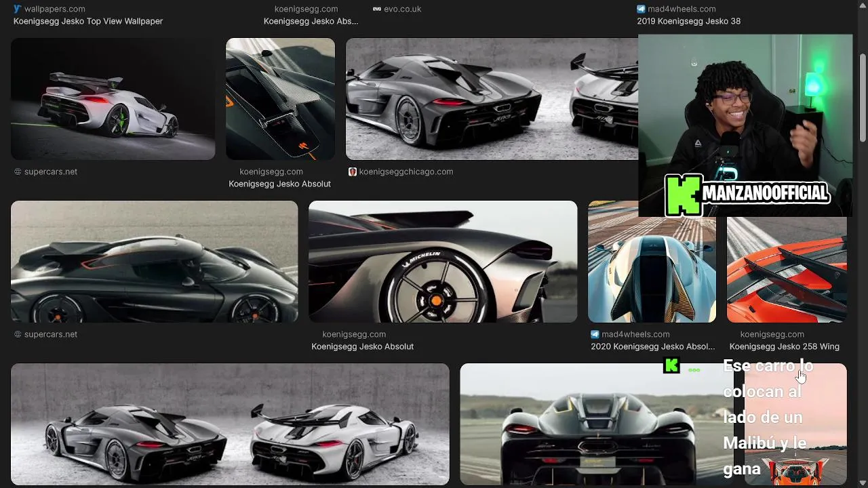
Task: Open the evo.co.uk source link
Action: [403, 9]
